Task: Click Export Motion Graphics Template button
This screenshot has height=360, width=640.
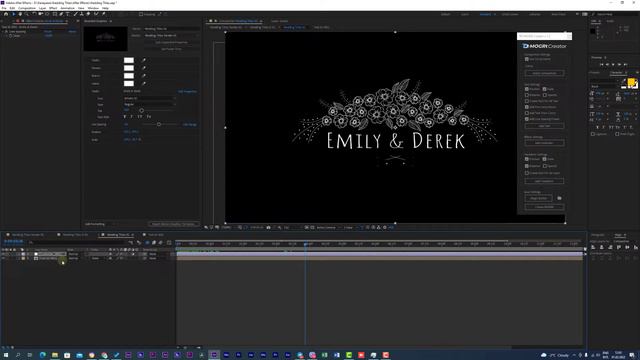Action: pyautogui.click(x=173, y=224)
